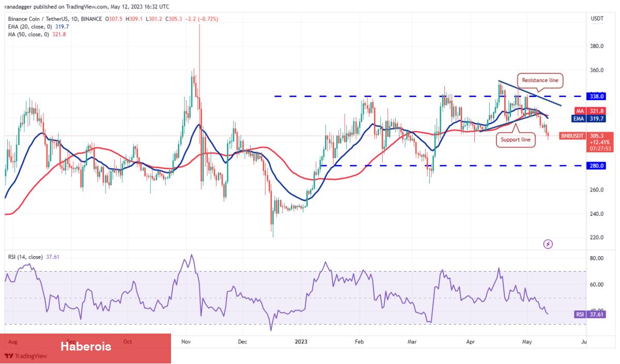Click the 60.00 RSI axis value
Image resolution: width=620 pixels, height=364 pixels.
[x=597, y=284]
